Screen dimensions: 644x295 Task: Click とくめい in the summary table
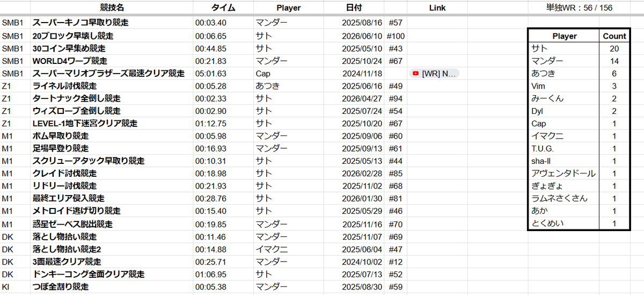tap(564, 224)
